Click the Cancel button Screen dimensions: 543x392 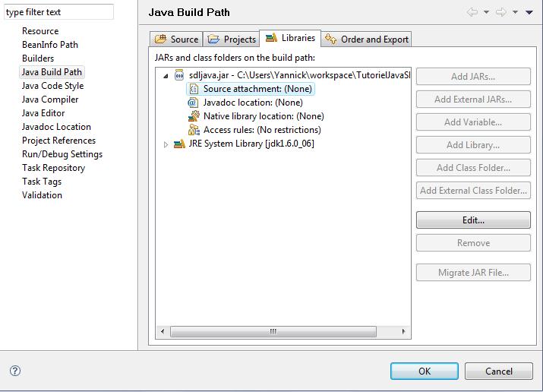click(498, 371)
